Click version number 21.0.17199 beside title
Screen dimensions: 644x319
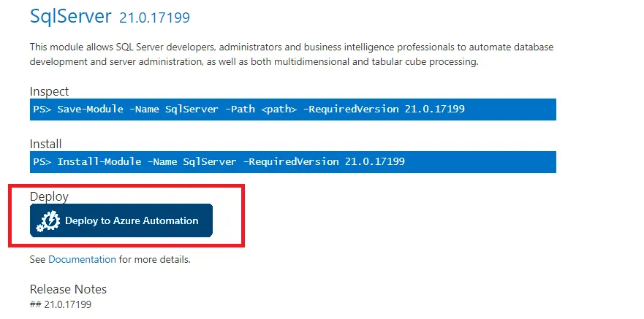tap(159, 18)
